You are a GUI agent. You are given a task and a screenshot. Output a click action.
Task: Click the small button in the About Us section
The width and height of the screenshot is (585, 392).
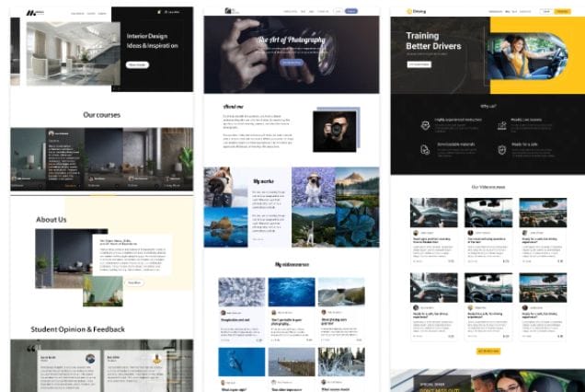coord(134,283)
